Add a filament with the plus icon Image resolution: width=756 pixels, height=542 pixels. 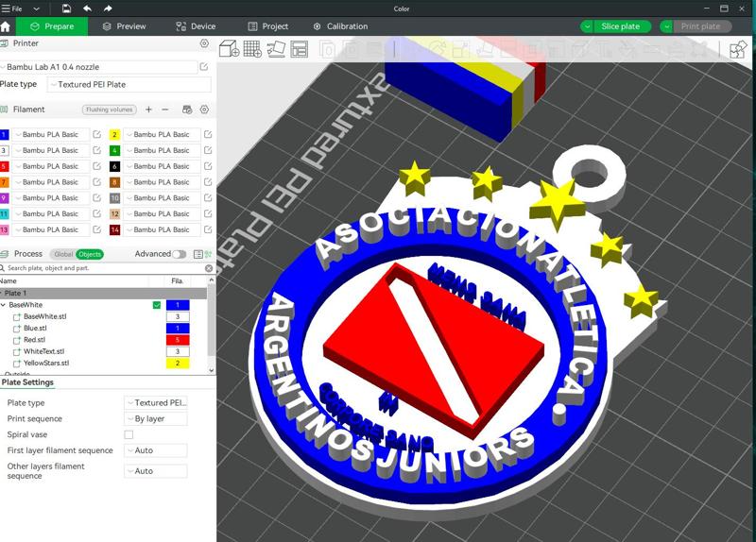(x=148, y=110)
